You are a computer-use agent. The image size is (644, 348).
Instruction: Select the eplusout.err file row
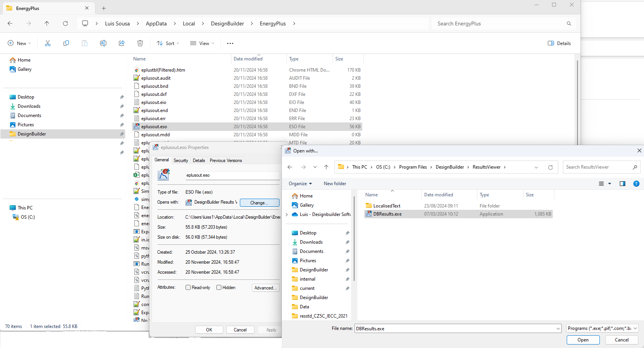(247, 119)
